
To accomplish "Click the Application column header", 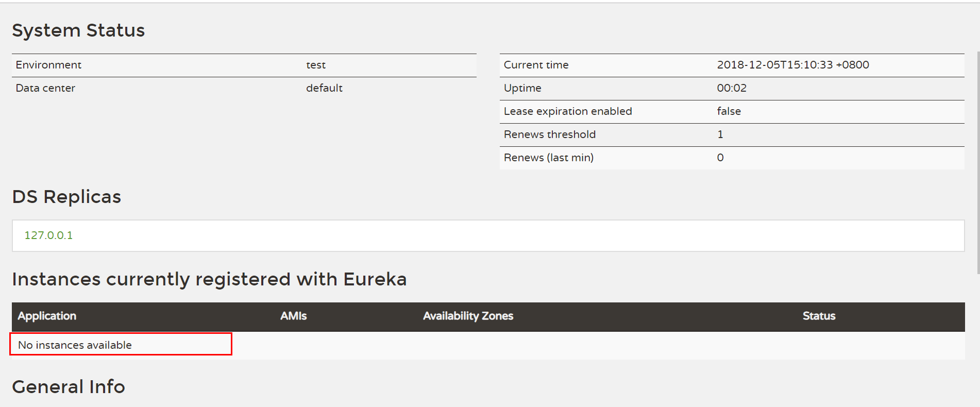I will [x=47, y=316].
